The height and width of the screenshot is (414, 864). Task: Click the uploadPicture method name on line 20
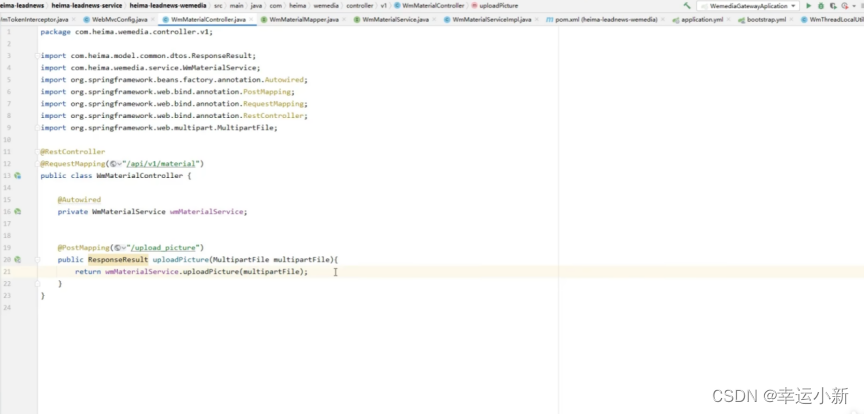pyautogui.click(x=181, y=259)
